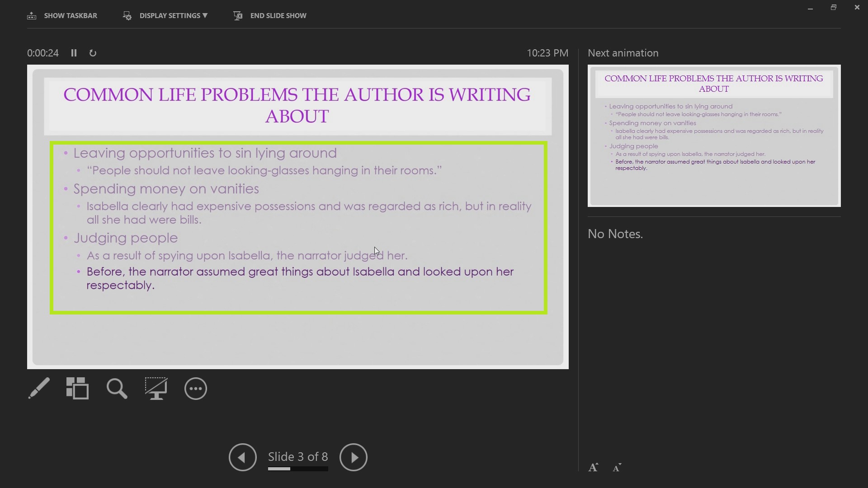The image size is (868, 488).
Task: Advance to the next animation arrow
Action: pyautogui.click(x=353, y=457)
